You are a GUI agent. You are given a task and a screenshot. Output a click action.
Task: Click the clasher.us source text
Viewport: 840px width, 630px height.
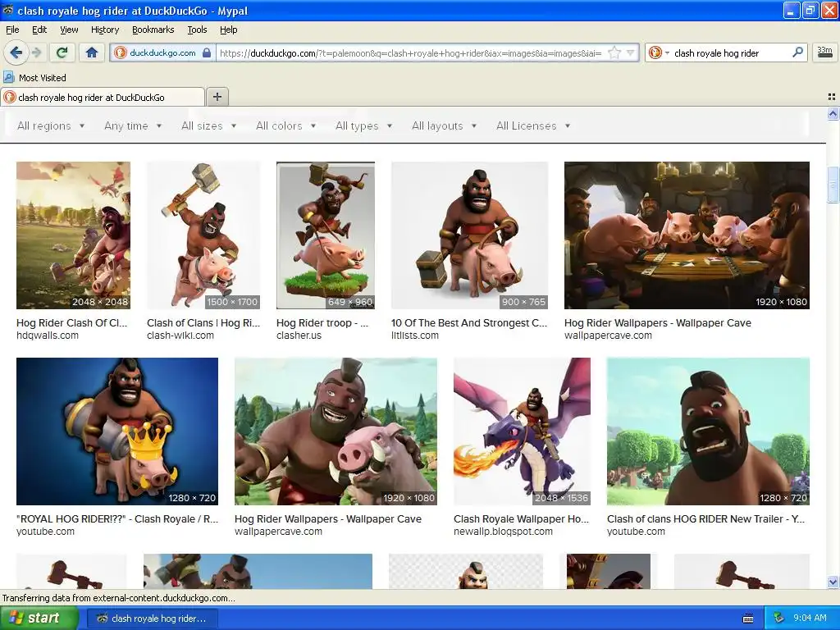[x=299, y=336]
